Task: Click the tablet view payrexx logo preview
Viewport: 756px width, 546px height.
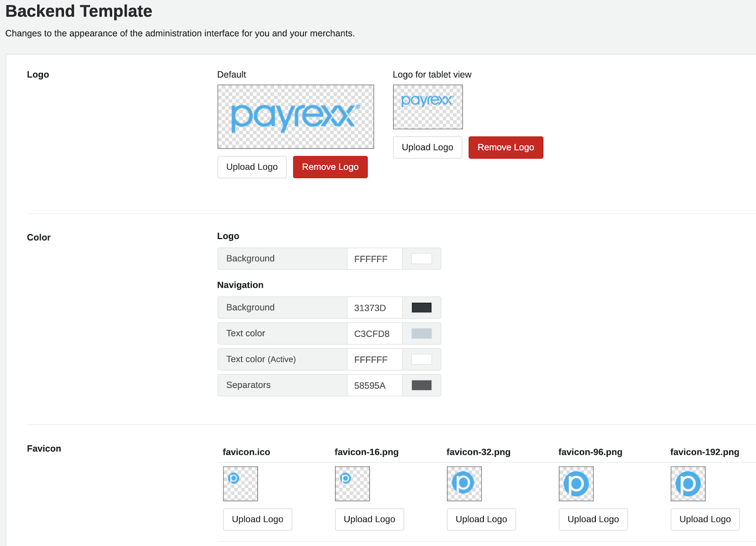Action: (428, 107)
